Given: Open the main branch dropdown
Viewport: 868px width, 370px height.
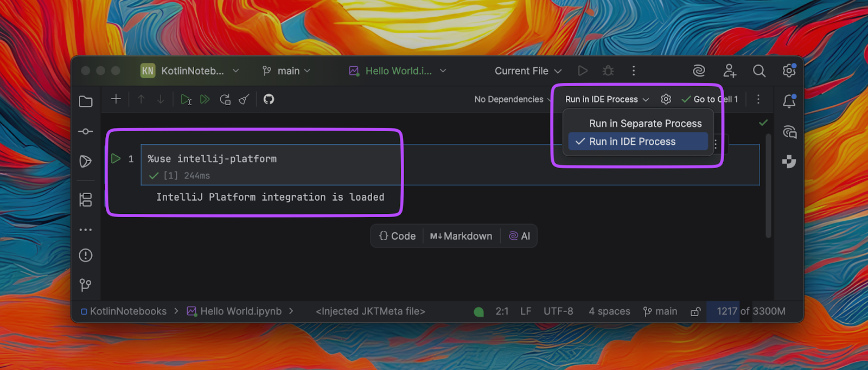Looking at the screenshot, I should 287,71.
